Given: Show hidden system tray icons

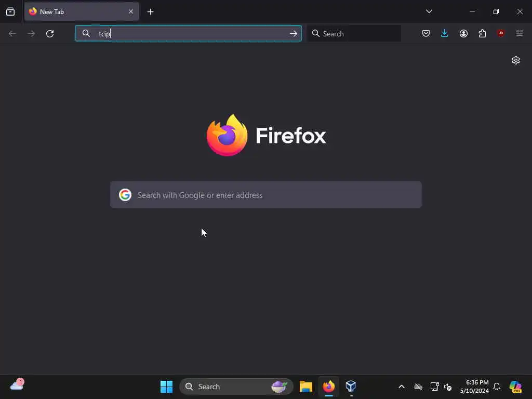Looking at the screenshot, I should [402, 387].
